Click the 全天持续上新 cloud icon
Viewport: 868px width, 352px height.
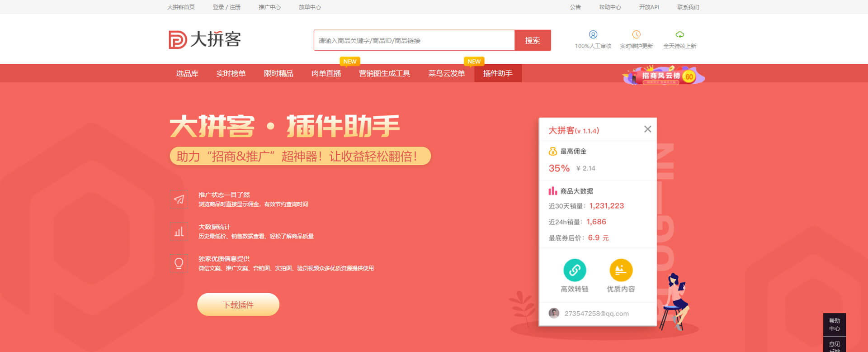pos(679,34)
